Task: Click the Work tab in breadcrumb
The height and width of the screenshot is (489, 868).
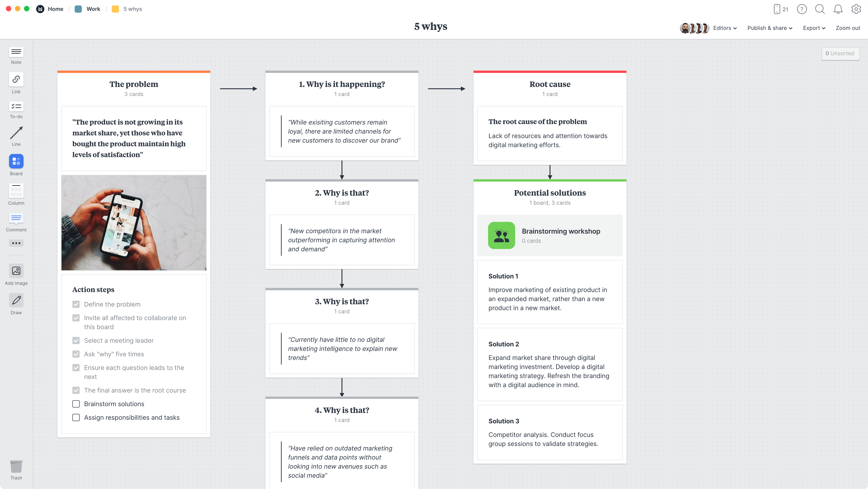Action: (x=92, y=8)
